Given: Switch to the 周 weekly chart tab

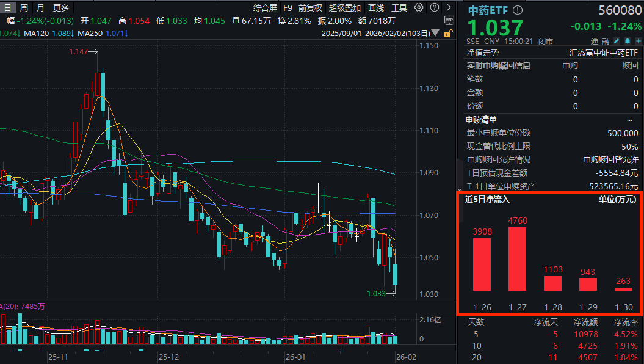Looking at the screenshot, I should (23, 8).
